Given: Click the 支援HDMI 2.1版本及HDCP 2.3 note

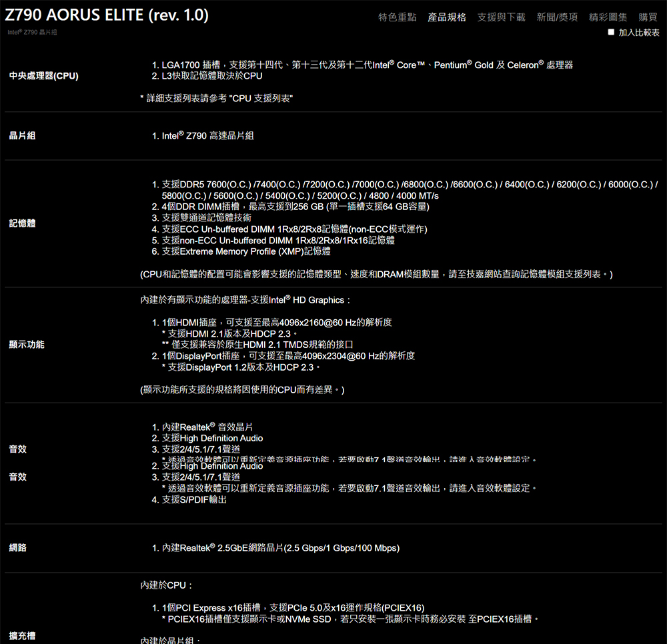Looking at the screenshot, I should 229,334.
